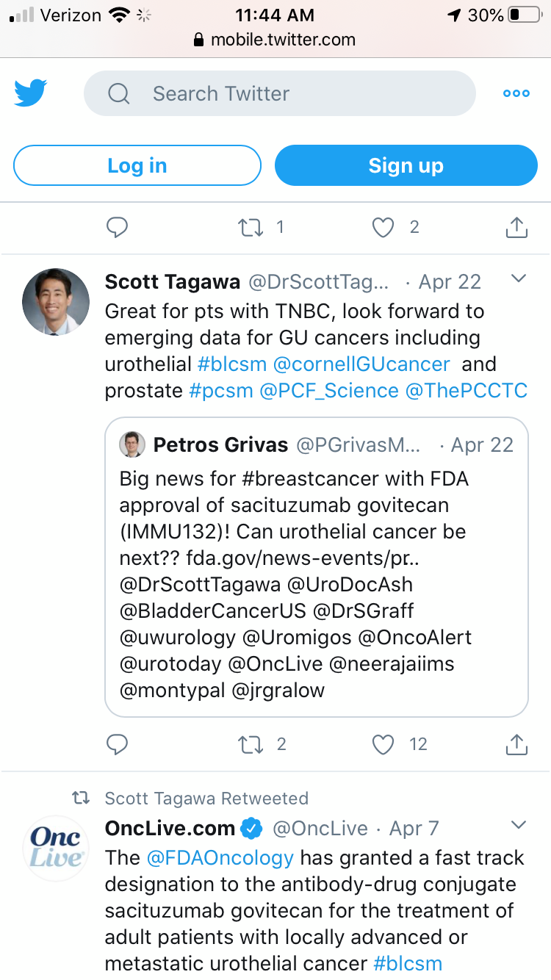Viewport: 551px width, 980px height.
Task: Click the Twitter bird logo
Action: [x=31, y=93]
